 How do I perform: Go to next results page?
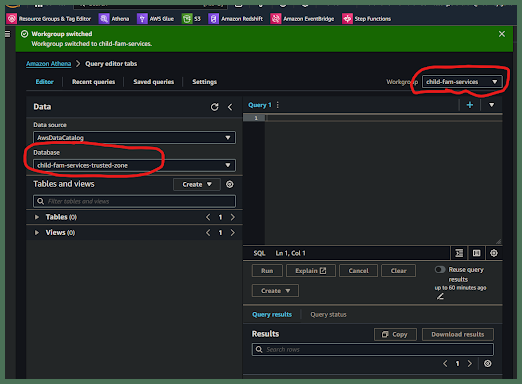[x=470, y=364]
